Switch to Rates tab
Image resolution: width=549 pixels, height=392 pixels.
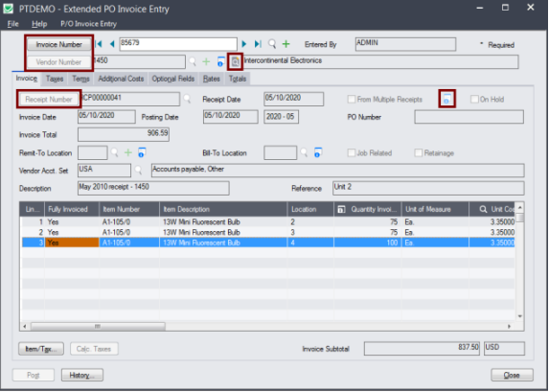pyautogui.click(x=212, y=79)
